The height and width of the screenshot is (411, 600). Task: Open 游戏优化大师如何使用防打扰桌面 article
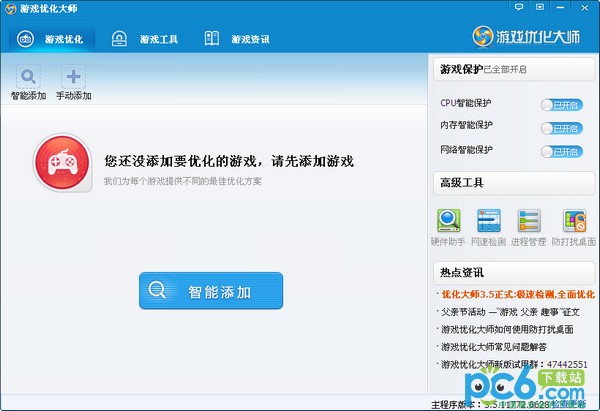tap(507, 329)
